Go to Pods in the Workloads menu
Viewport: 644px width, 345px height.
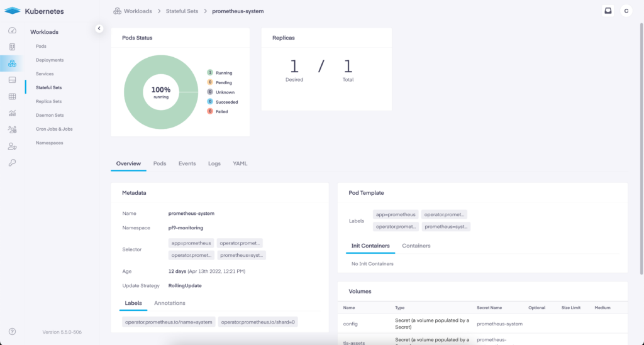click(41, 46)
